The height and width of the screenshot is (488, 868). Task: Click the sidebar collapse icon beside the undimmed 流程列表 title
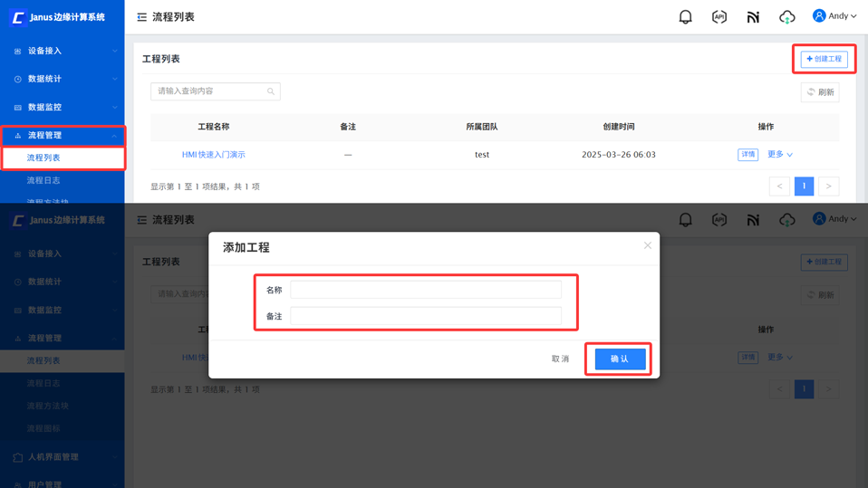coord(142,17)
